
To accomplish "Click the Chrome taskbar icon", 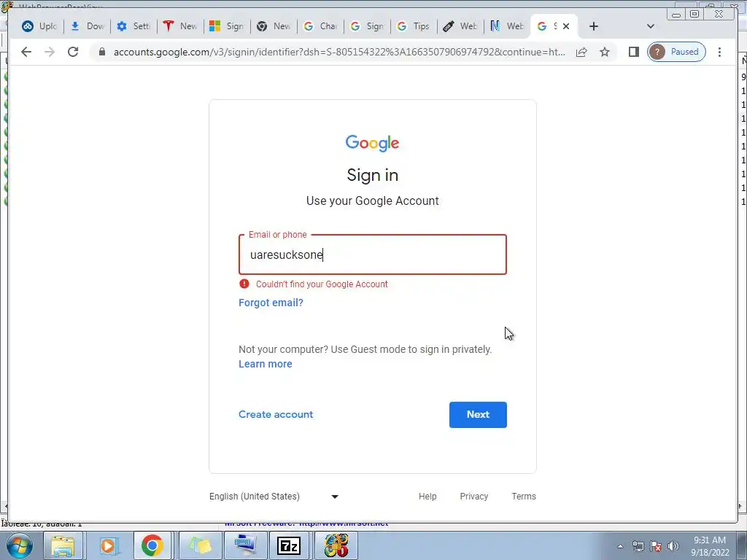I will click(x=152, y=545).
